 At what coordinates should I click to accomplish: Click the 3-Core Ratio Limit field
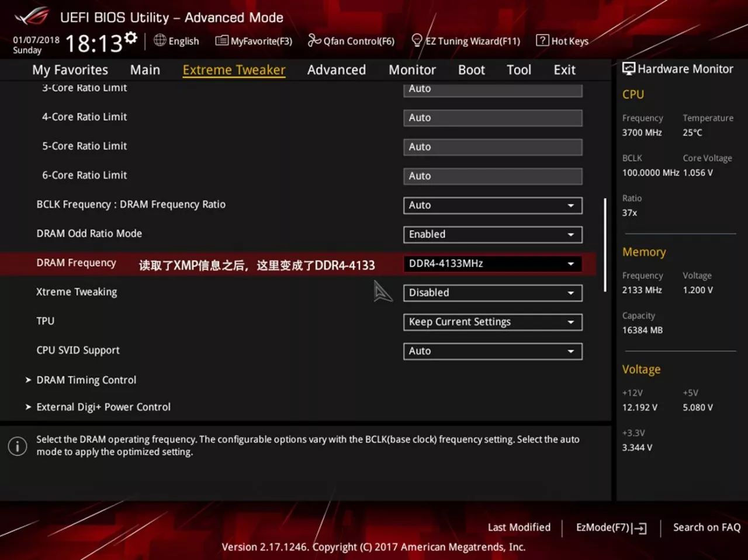click(x=493, y=89)
